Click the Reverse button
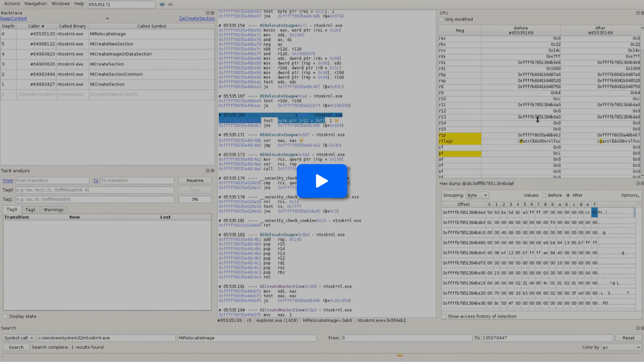This screenshot has width=644, height=362. [x=195, y=180]
